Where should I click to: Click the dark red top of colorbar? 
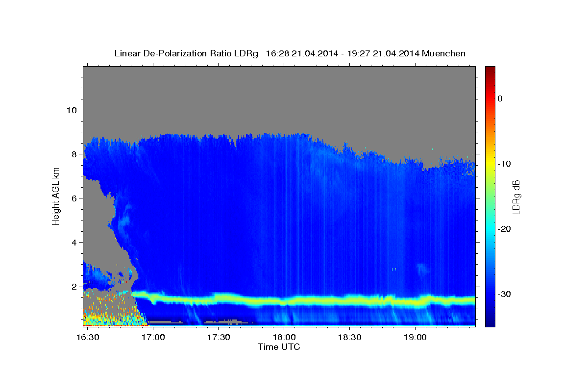tap(490, 70)
